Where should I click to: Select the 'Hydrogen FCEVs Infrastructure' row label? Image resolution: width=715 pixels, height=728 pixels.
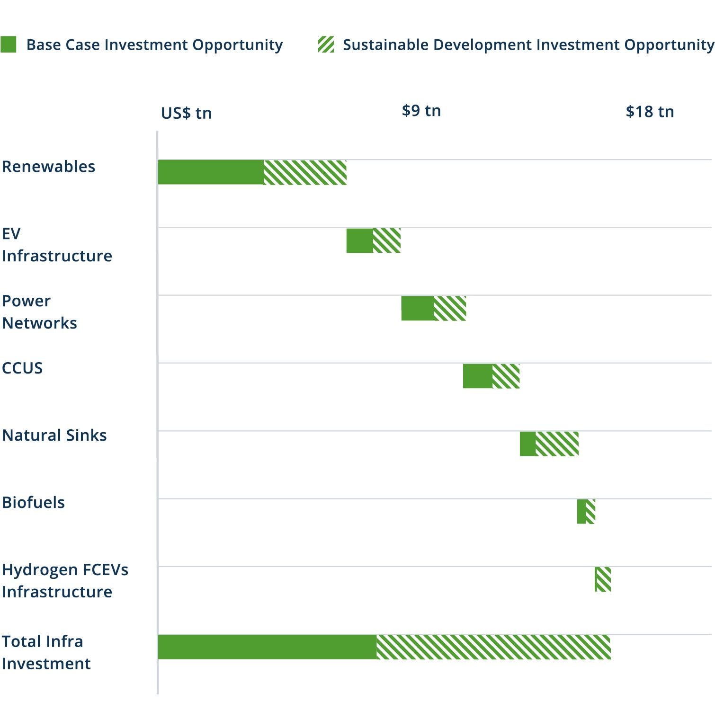coord(65,581)
